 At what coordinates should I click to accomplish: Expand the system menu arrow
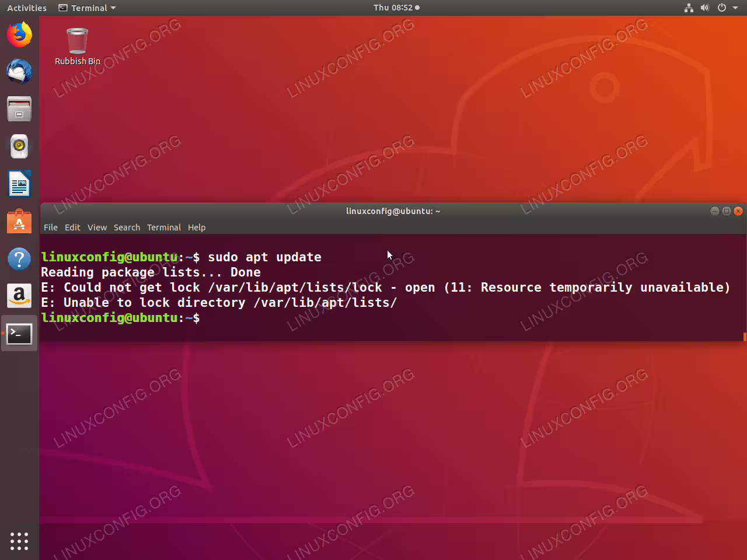(x=735, y=8)
